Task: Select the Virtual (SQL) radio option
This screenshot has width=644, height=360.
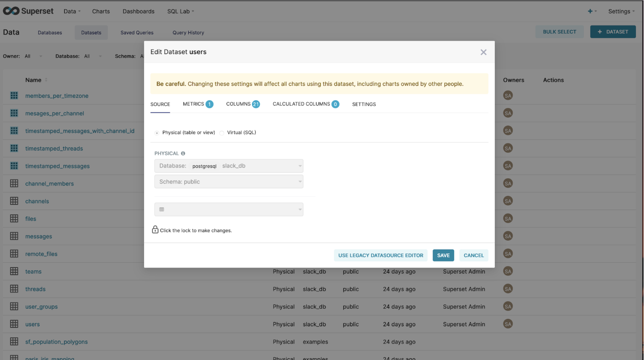Action: click(x=222, y=133)
